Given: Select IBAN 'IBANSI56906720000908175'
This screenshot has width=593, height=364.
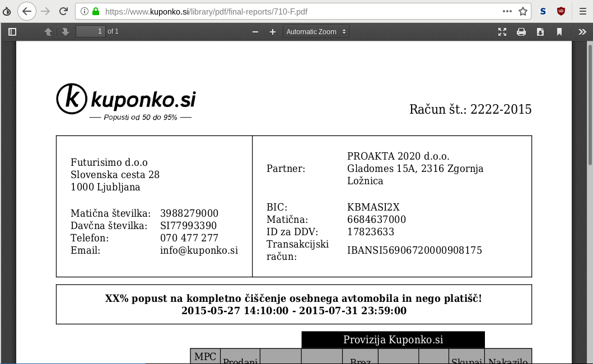Looking at the screenshot, I should point(414,250).
